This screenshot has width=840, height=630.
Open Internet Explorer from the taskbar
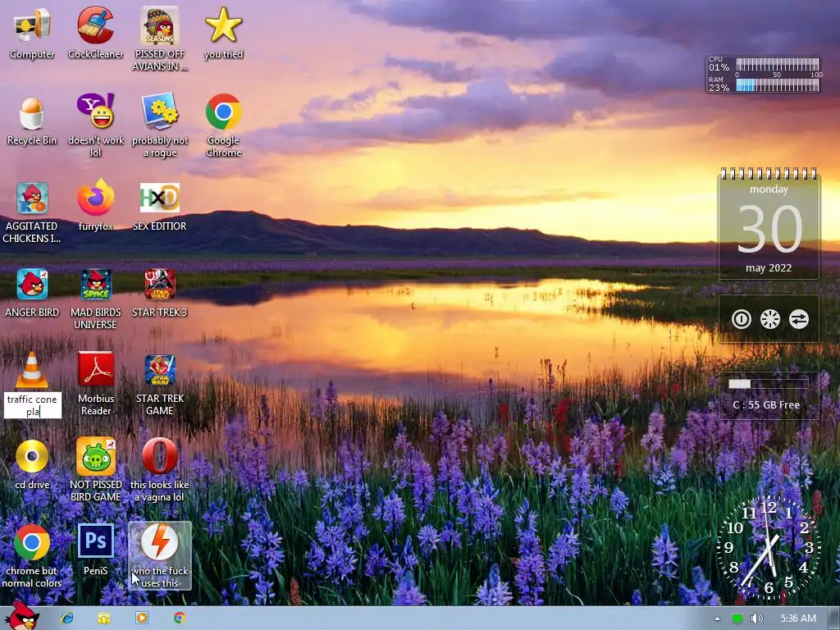(x=67, y=618)
